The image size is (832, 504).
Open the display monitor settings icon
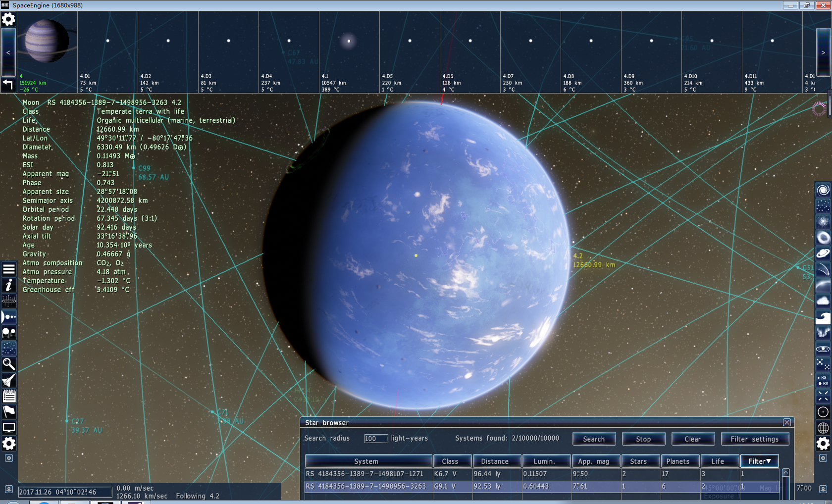[9, 428]
